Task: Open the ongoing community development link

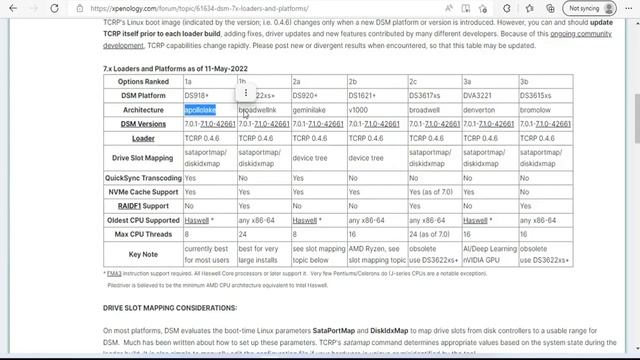Action: pos(581,34)
